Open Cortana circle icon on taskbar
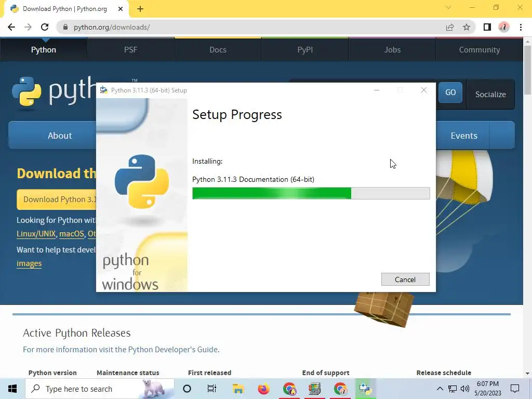The image size is (532, 399). pos(187,389)
